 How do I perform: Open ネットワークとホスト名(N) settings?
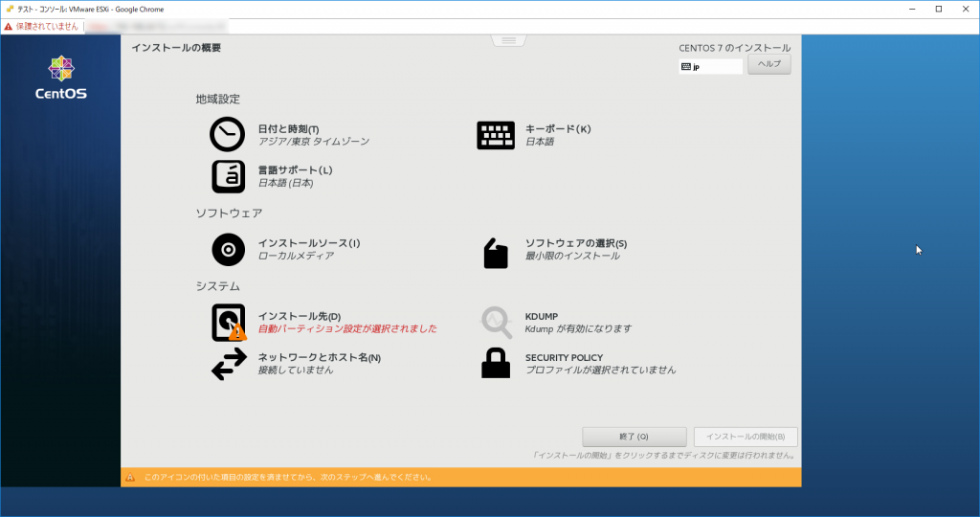[320, 357]
